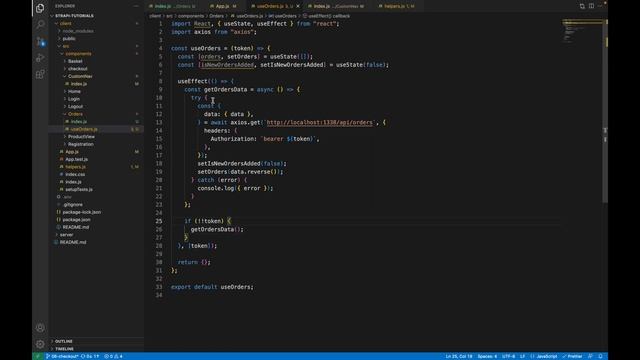This screenshot has width=640, height=360.
Task: Switch to the App.js editor tab
Action: click(222, 6)
